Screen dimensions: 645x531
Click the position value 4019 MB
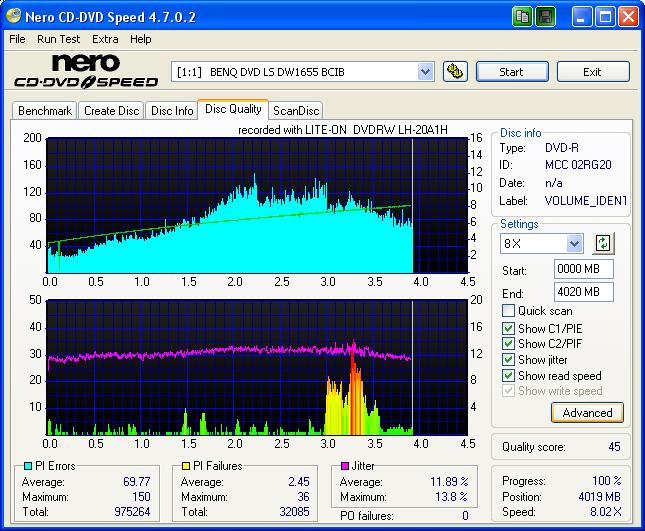click(599, 496)
